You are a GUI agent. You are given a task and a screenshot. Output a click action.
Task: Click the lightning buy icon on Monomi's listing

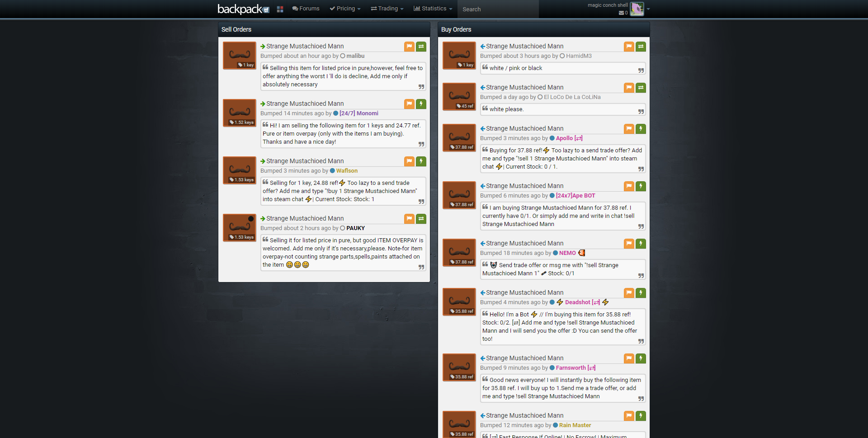coord(421,104)
